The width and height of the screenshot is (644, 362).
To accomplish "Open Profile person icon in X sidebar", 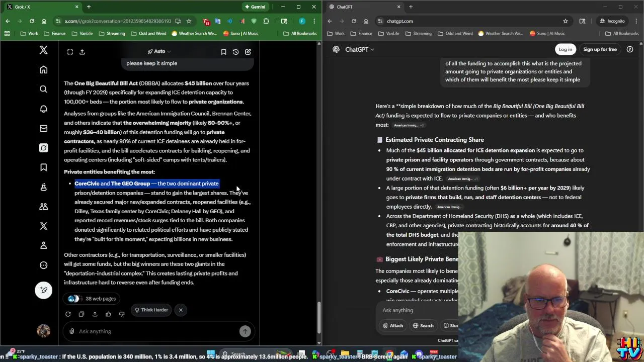I will point(43,245).
